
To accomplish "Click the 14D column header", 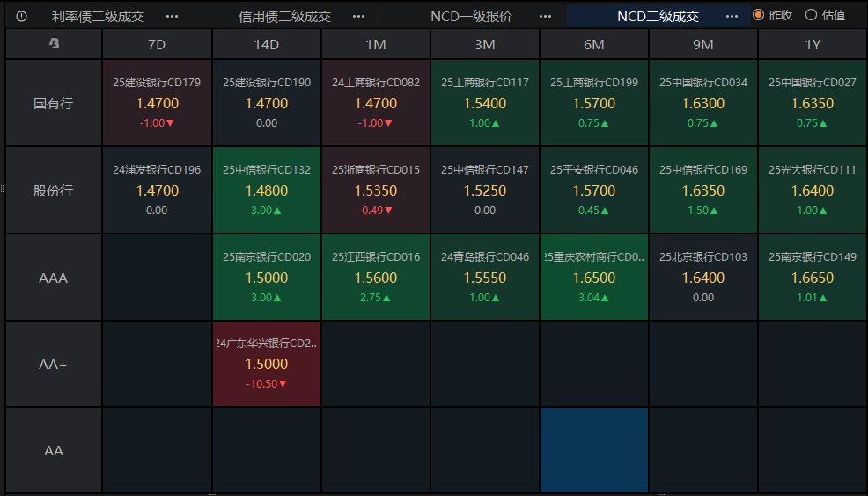I will coord(266,44).
